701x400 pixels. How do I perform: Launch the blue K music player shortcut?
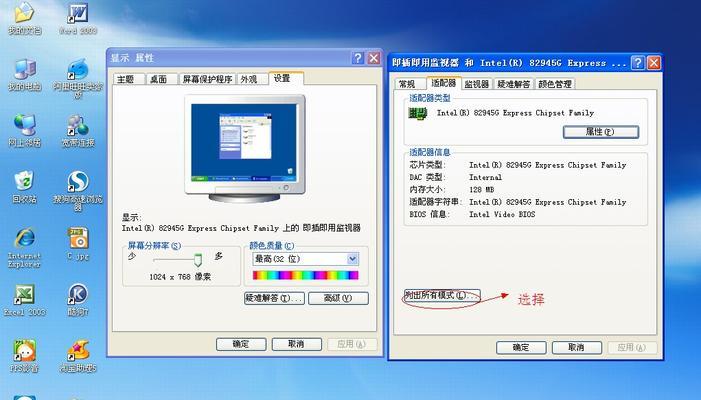(78, 294)
